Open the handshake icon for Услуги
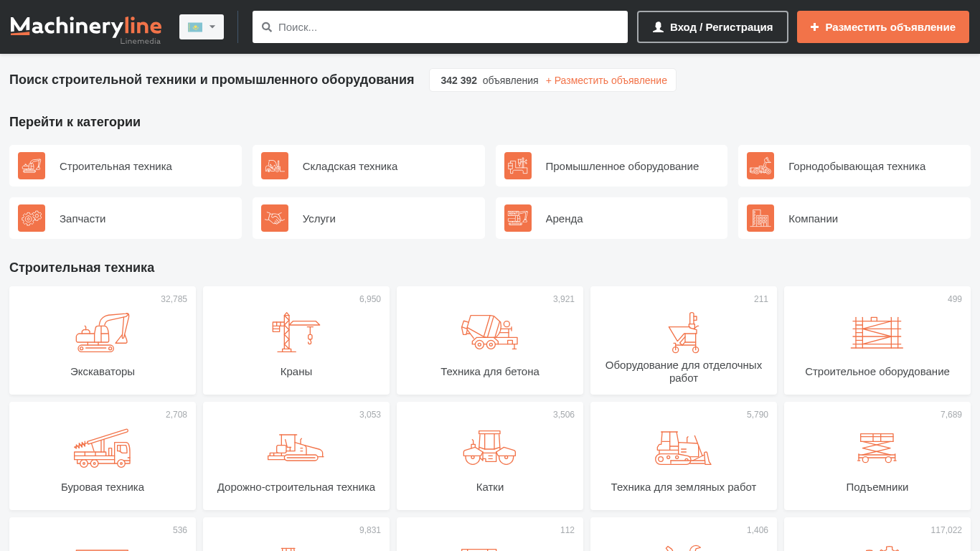 click(275, 218)
